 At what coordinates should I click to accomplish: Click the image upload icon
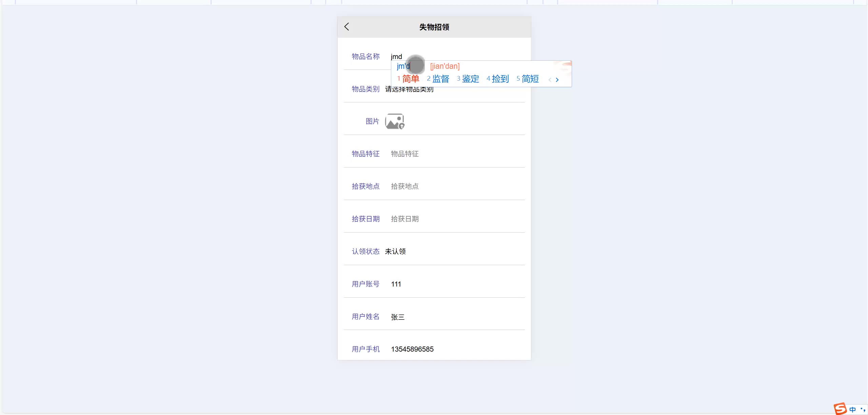[x=395, y=121]
